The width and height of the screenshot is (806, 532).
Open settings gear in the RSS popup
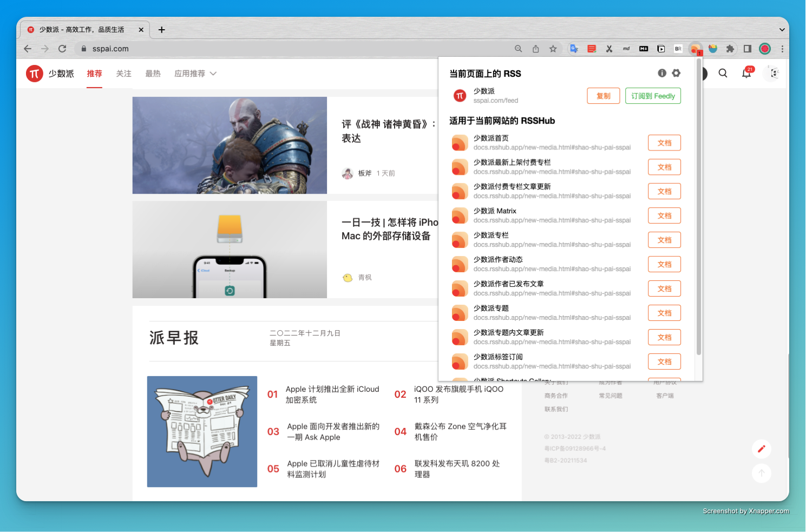point(676,73)
